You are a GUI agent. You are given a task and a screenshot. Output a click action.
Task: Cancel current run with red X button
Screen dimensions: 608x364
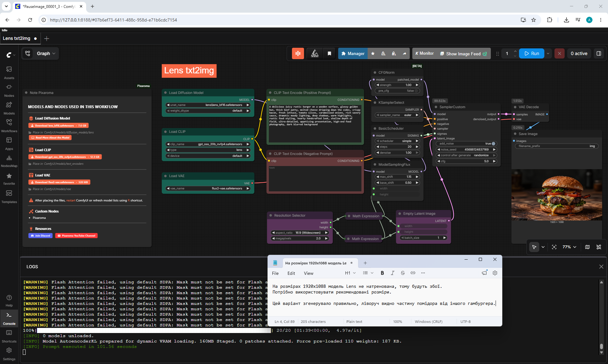coord(559,53)
